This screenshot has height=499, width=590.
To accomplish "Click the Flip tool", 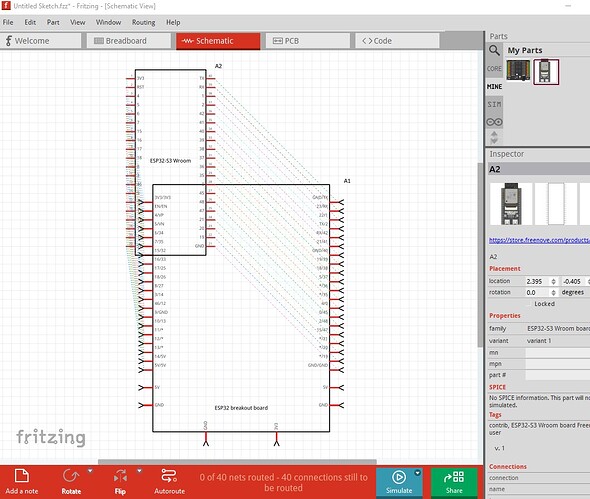I will (x=120, y=482).
